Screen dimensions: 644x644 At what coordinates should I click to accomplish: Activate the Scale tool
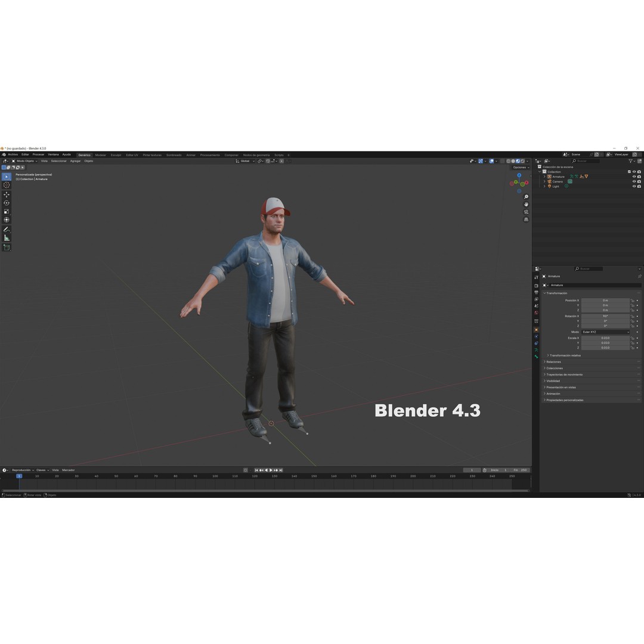[7, 212]
